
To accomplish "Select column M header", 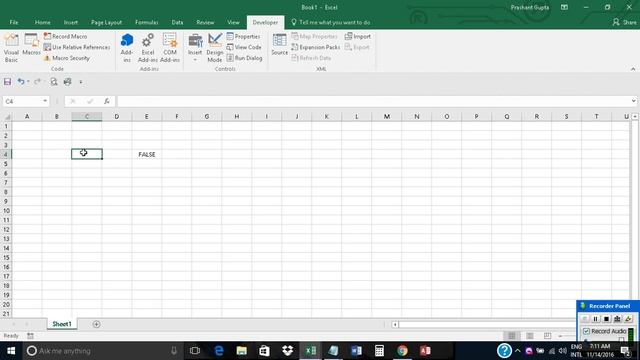I will click(x=386, y=117).
